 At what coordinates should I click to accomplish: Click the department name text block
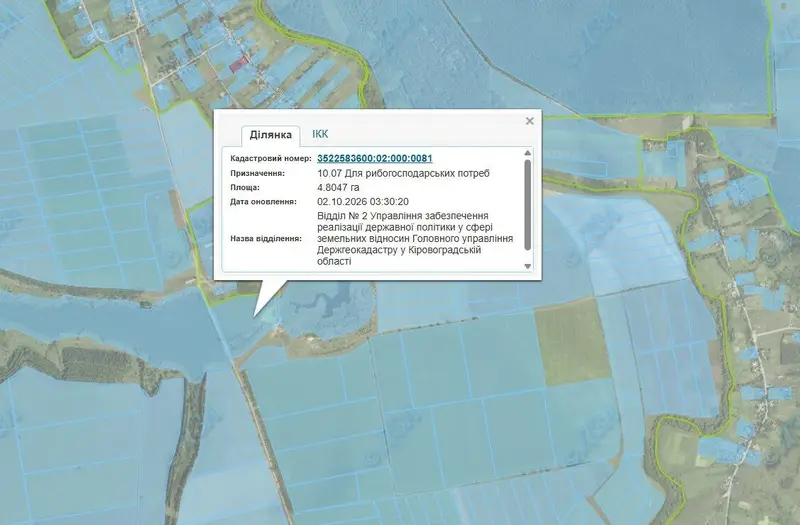tap(415, 238)
